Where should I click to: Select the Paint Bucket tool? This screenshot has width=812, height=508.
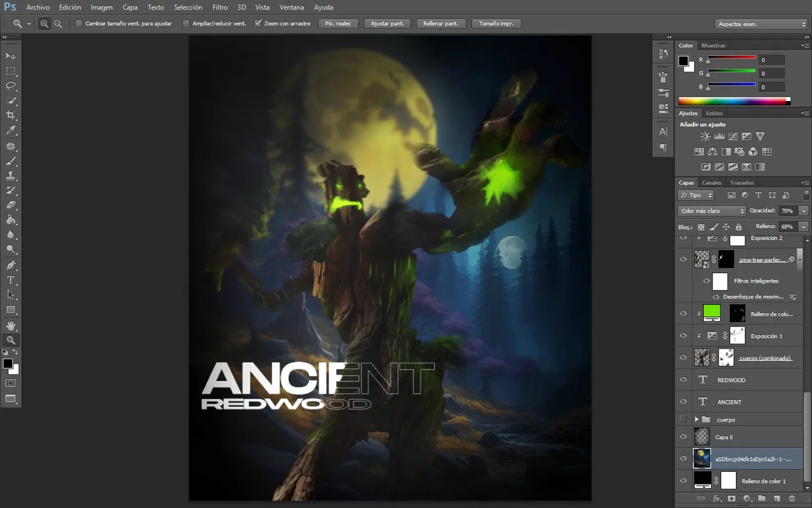point(11,220)
